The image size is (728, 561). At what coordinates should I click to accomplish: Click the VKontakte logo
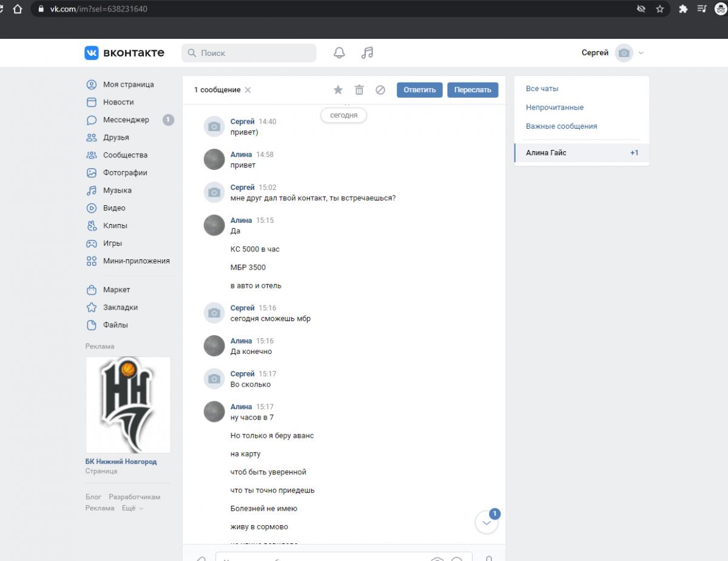(124, 53)
